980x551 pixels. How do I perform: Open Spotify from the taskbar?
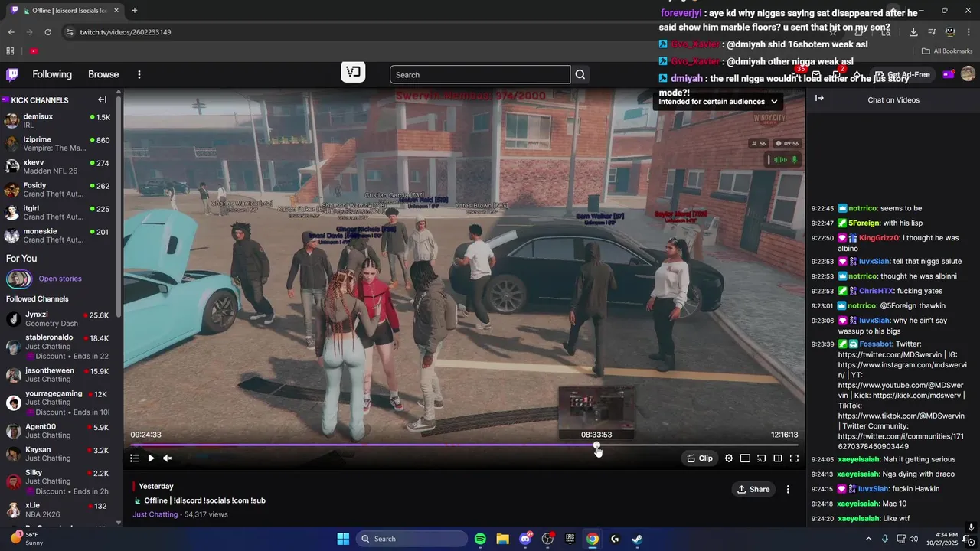tap(480, 539)
